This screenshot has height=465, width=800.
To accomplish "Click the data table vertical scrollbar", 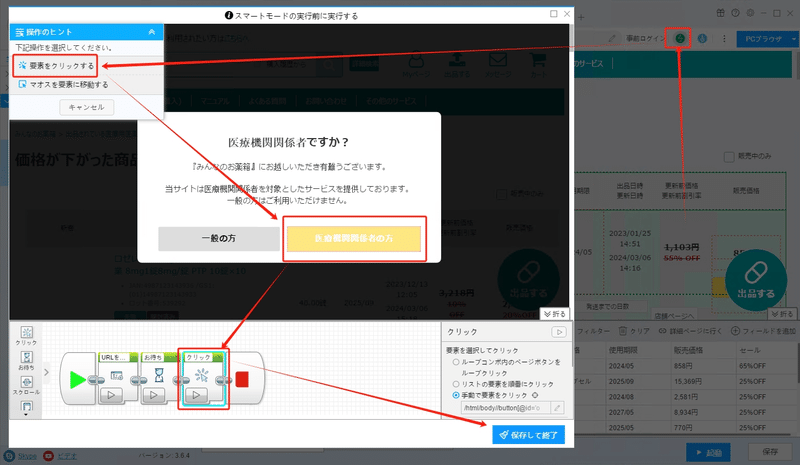I will tap(797, 362).
